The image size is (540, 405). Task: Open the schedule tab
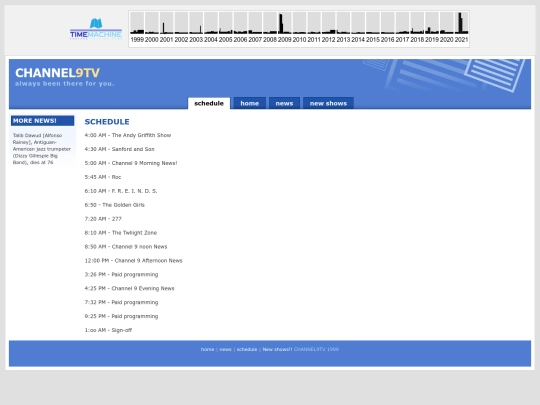tap(209, 103)
